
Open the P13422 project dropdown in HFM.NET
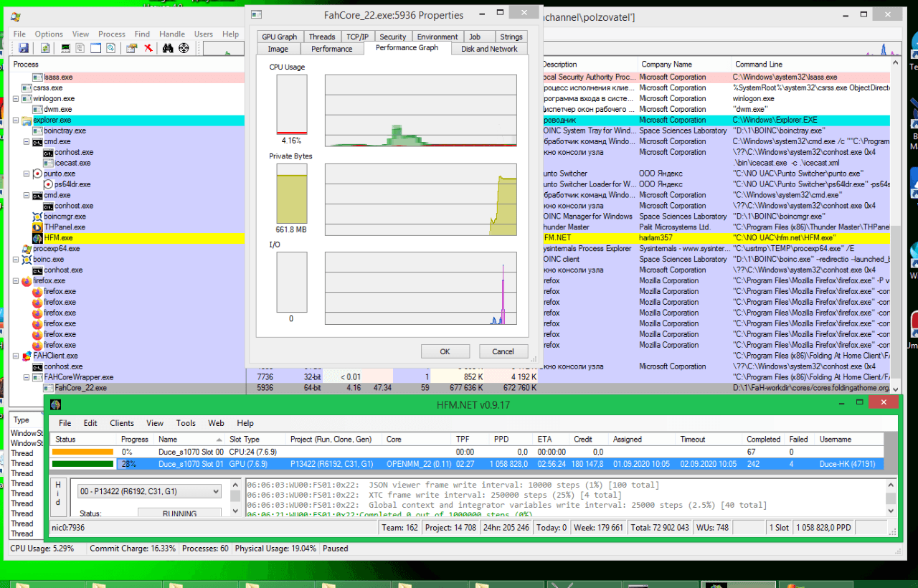(x=150, y=491)
